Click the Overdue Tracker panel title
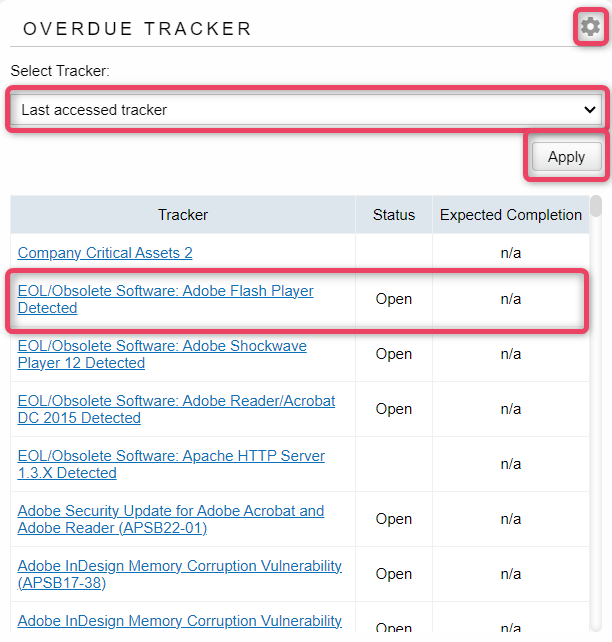The image size is (612, 642). (137, 29)
